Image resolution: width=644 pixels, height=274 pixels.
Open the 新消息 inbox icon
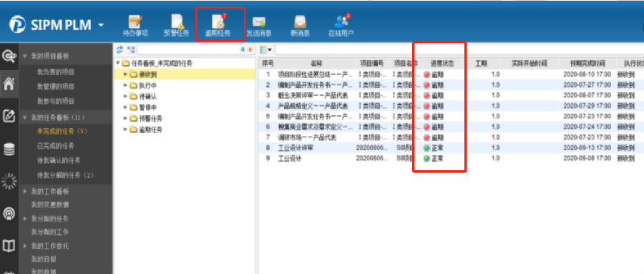[300, 26]
